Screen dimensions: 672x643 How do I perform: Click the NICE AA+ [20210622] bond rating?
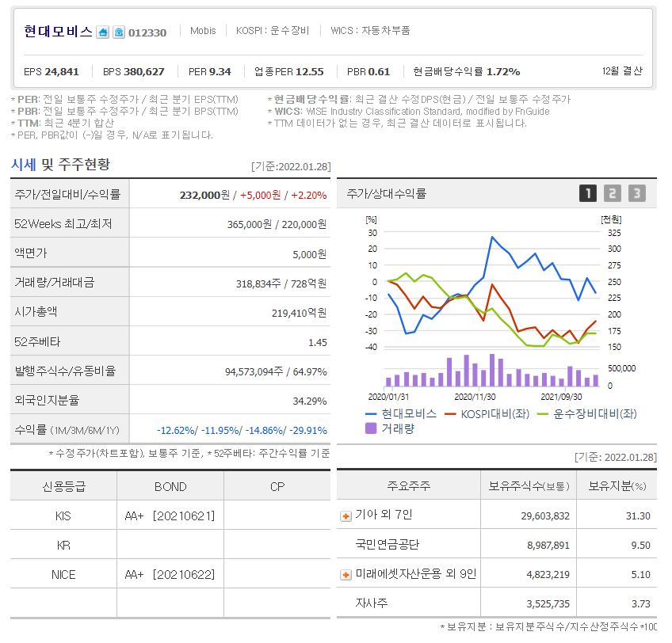[x=170, y=574]
